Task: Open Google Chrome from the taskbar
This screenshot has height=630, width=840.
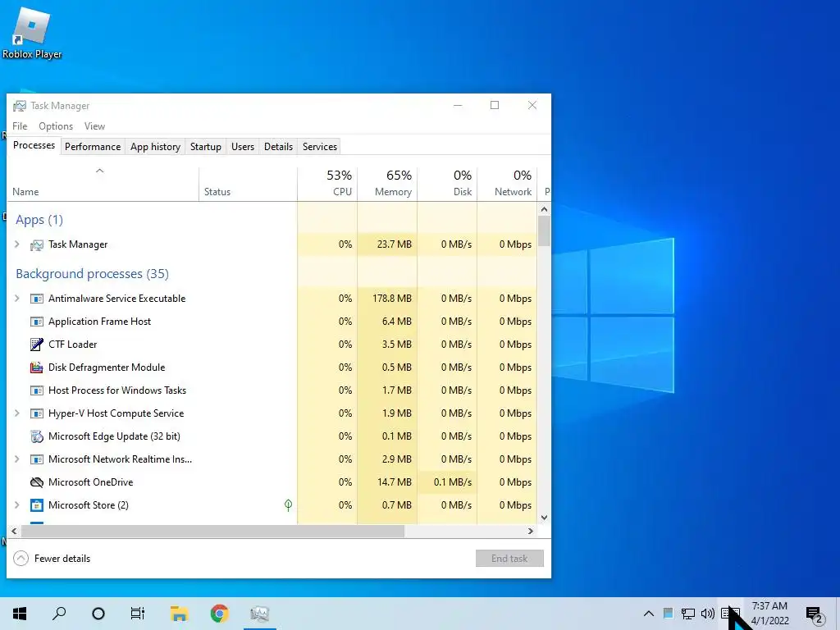Action: (219, 614)
